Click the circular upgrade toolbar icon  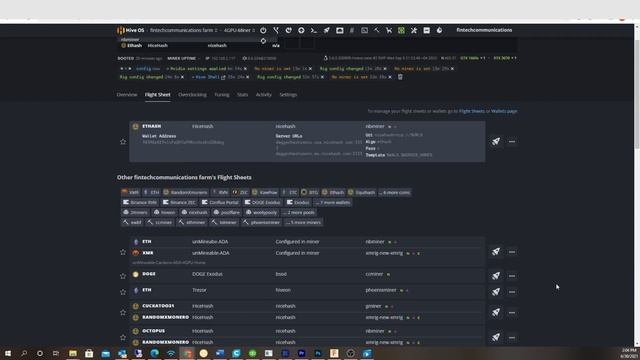point(301,30)
